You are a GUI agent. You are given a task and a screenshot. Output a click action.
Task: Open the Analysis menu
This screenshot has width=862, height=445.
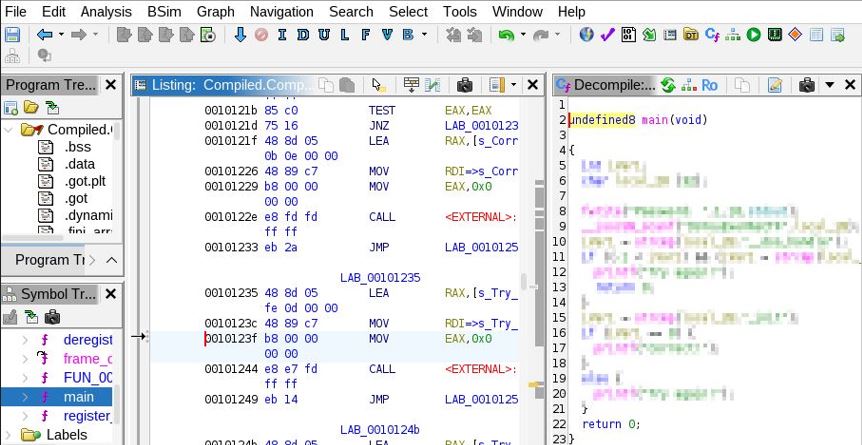pyautogui.click(x=106, y=12)
